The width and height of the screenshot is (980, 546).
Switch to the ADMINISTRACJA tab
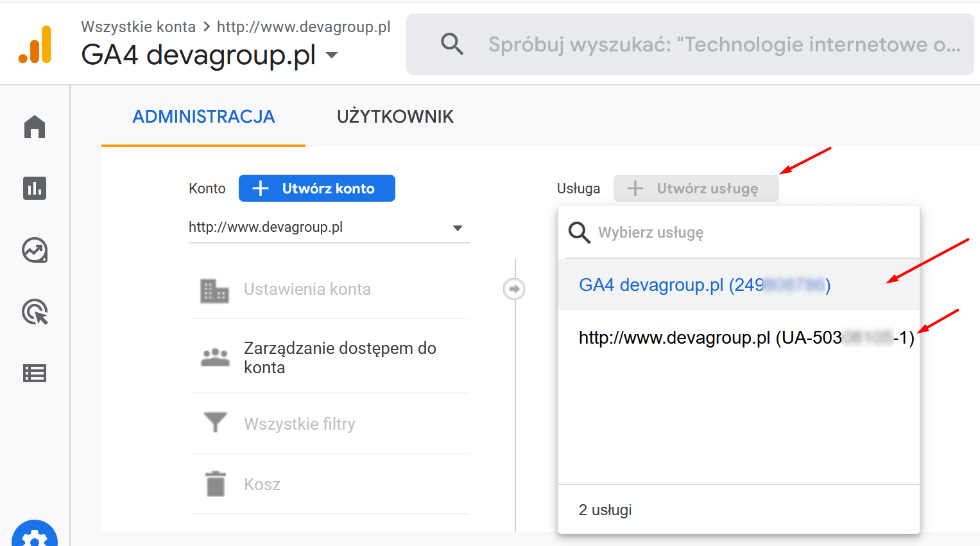click(203, 117)
